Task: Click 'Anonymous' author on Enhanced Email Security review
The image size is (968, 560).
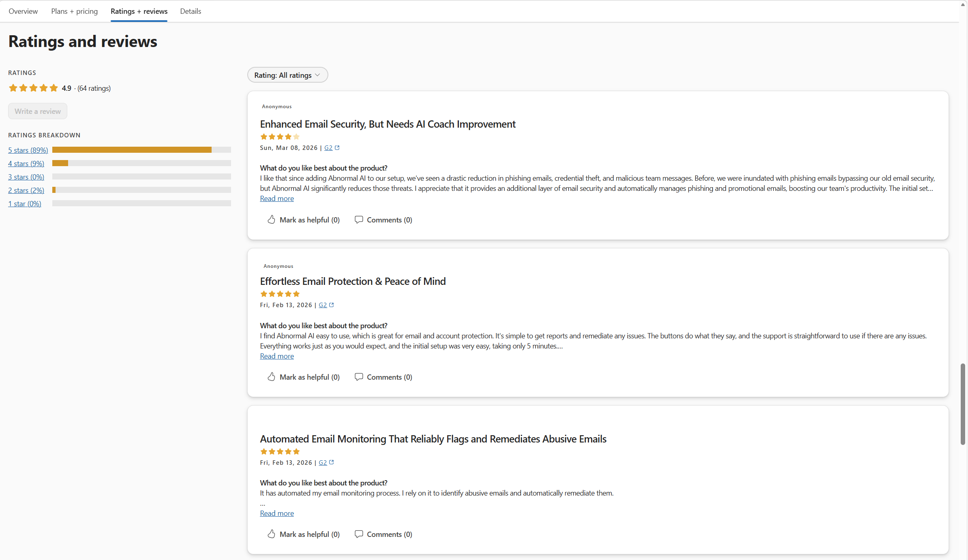Action: [x=276, y=107]
